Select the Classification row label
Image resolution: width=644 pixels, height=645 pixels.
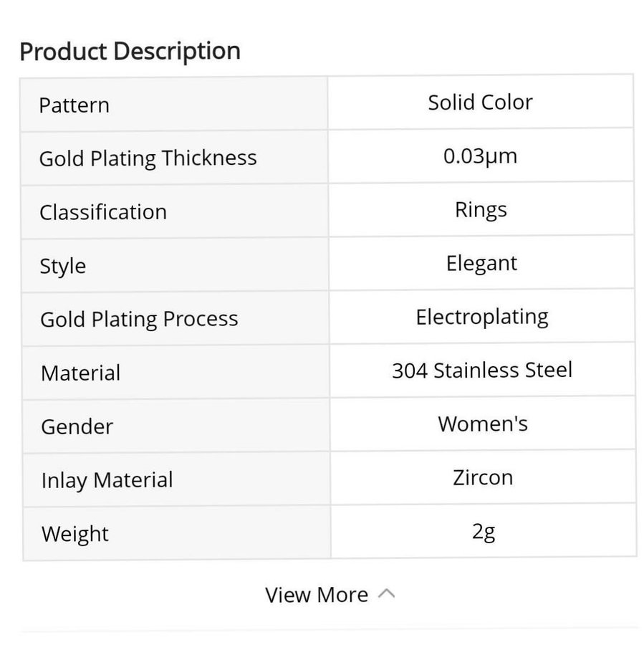pyautogui.click(x=103, y=212)
